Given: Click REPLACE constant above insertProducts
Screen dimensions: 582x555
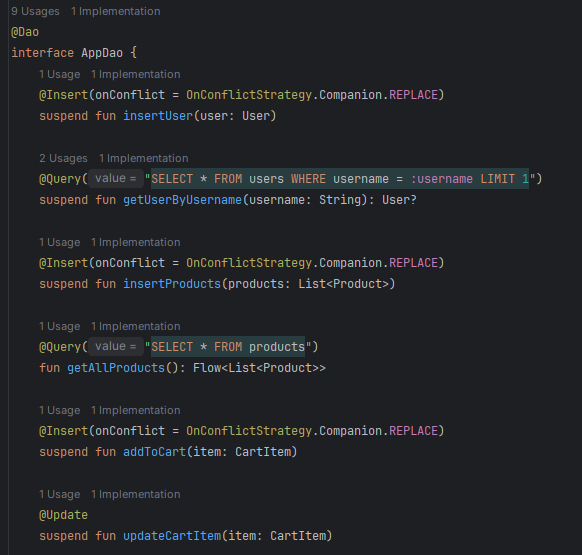Looking at the screenshot, I should pos(413,263).
